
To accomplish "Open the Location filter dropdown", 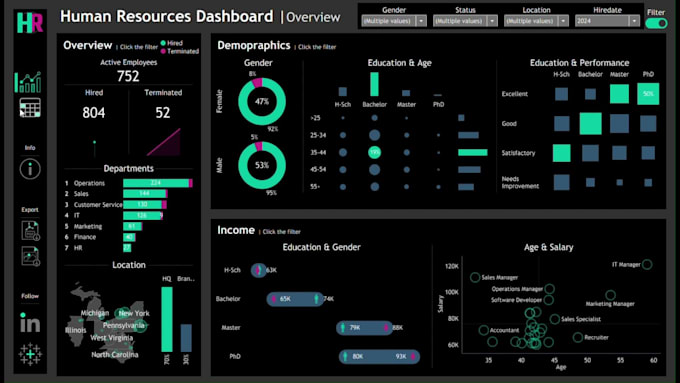I will tap(536, 21).
